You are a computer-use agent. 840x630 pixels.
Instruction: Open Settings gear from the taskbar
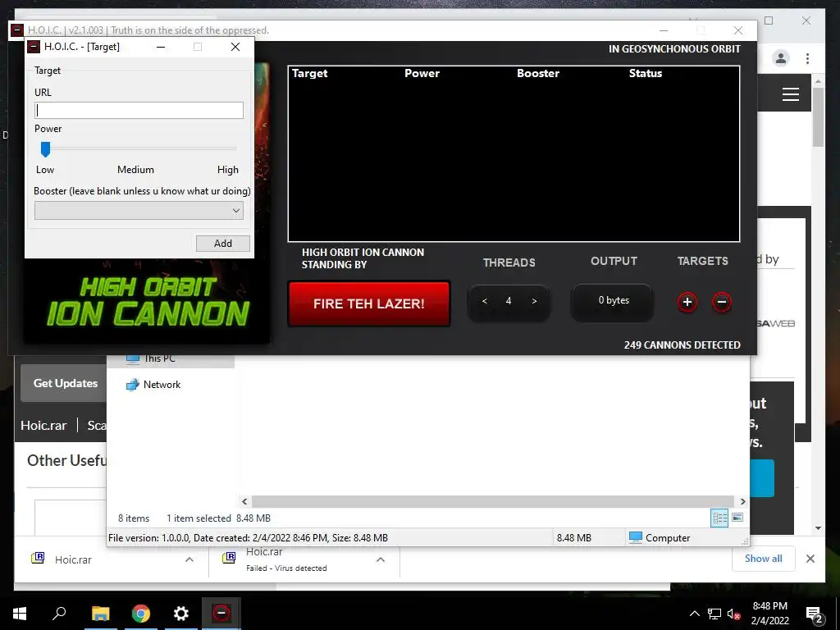[x=181, y=614]
